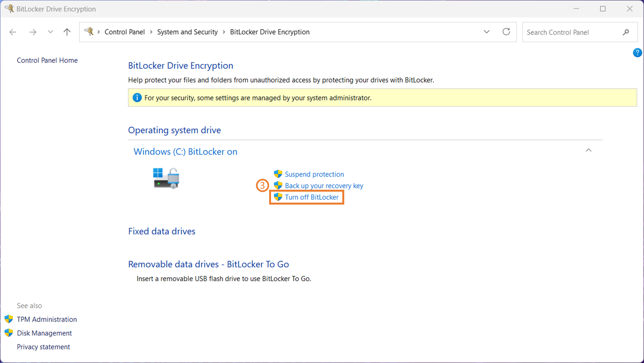
Task: Click the search magnifier icon
Action: (x=626, y=32)
